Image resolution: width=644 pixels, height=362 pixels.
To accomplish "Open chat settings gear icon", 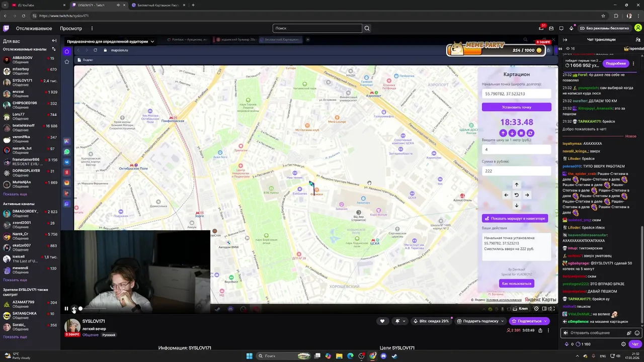I will click(623, 344).
